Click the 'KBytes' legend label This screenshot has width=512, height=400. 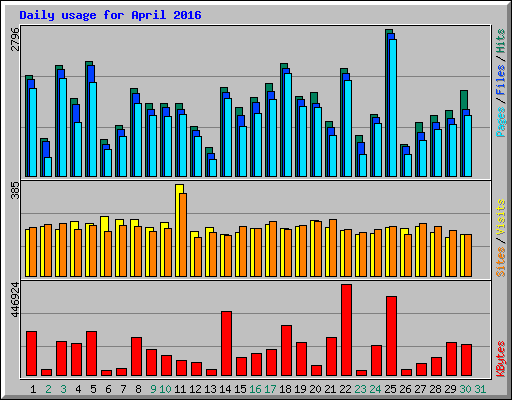click(501, 359)
